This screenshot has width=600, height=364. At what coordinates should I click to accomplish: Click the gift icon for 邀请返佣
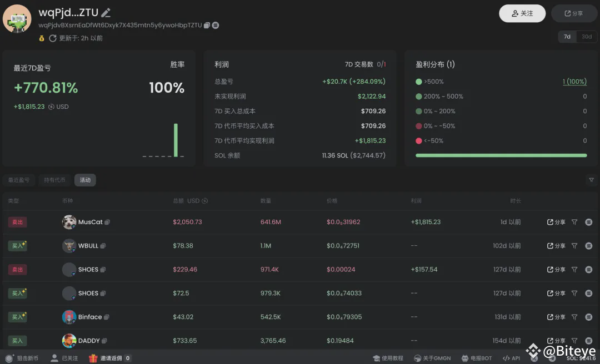point(93,358)
